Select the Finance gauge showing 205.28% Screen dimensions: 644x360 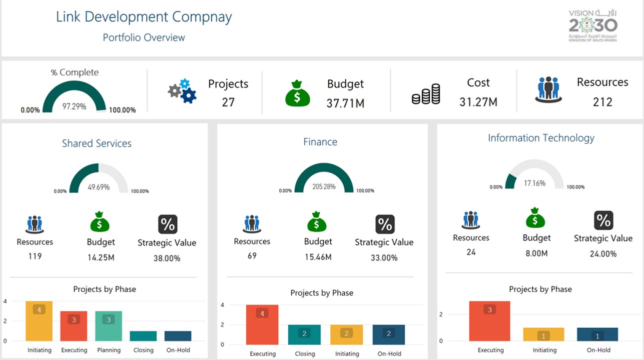pos(324,178)
